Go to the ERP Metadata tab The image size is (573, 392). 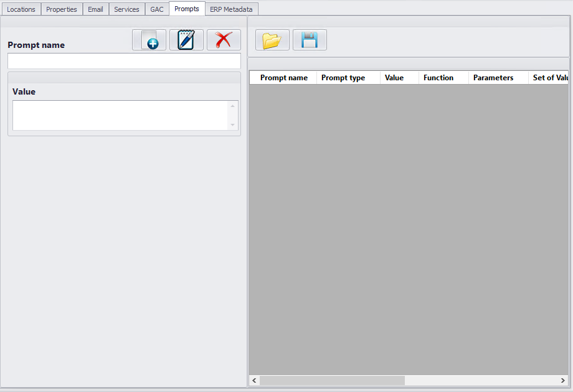231,9
